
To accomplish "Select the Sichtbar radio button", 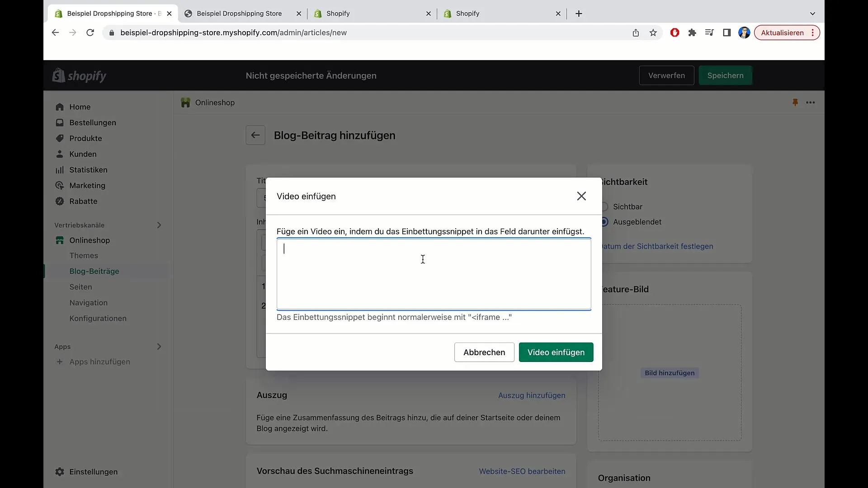I will [x=604, y=206].
